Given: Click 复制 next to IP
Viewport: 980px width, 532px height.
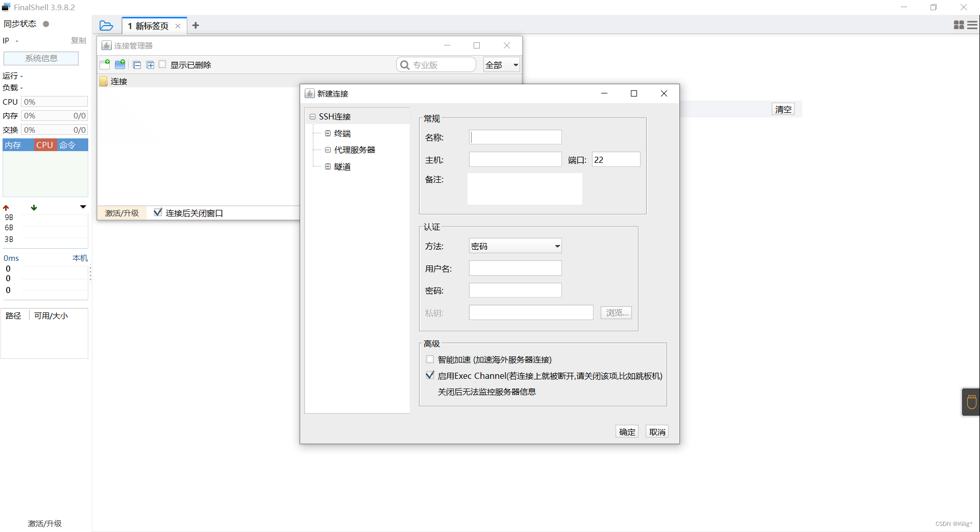Looking at the screenshot, I should pyautogui.click(x=78, y=40).
